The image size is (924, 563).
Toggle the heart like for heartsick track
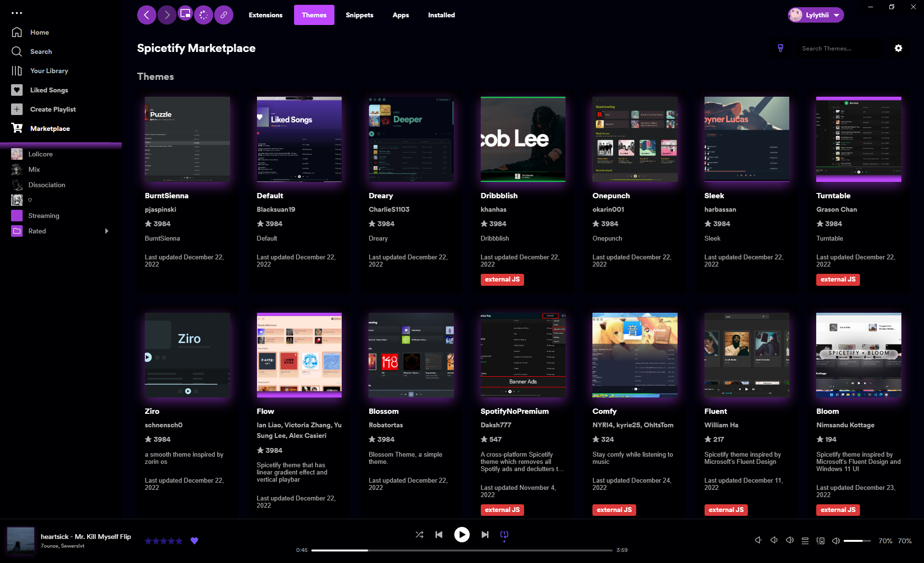pyautogui.click(x=194, y=541)
